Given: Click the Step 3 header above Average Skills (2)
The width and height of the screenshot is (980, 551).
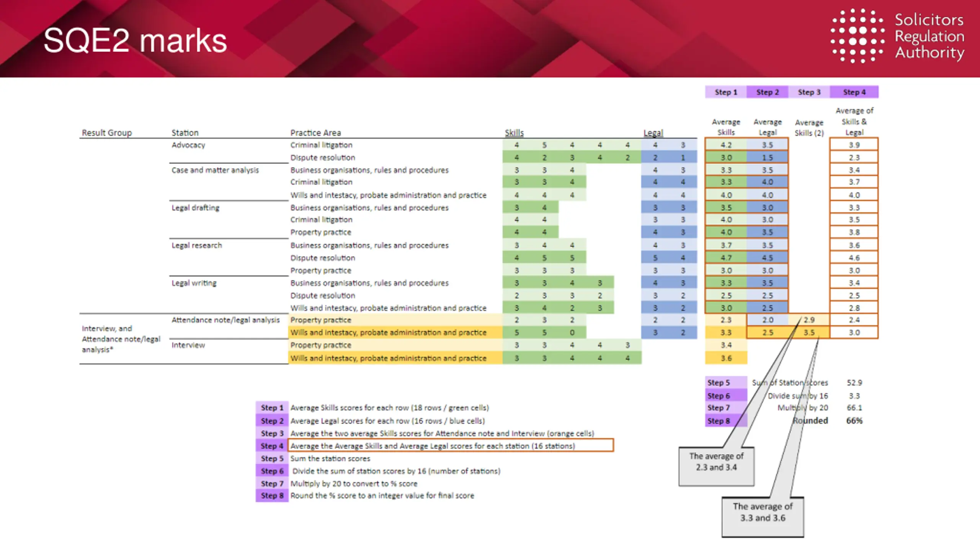Looking at the screenshot, I should tap(809, 92).
